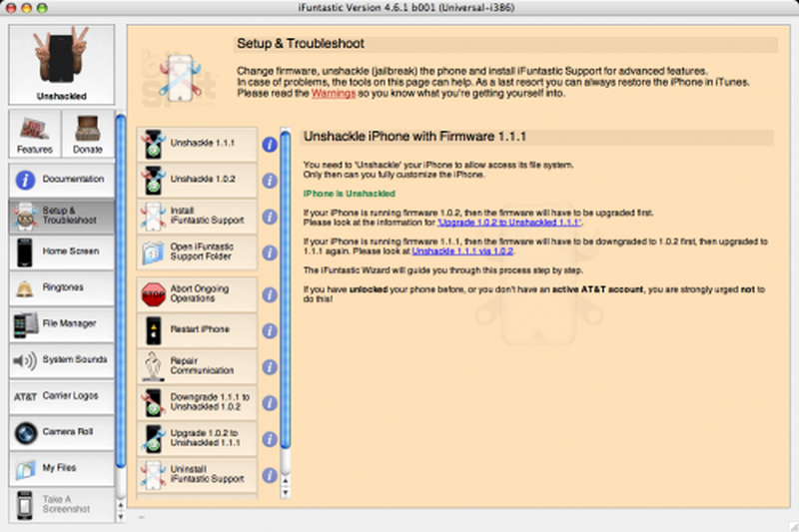
Task: Open Documentation in the sidebar
Action: (x=61, y=180)
